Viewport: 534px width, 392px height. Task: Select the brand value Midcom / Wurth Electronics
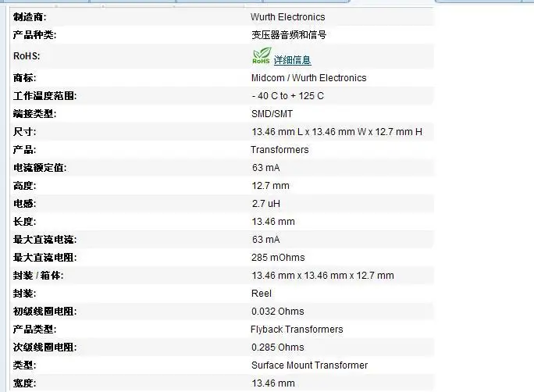pos(309,78)
